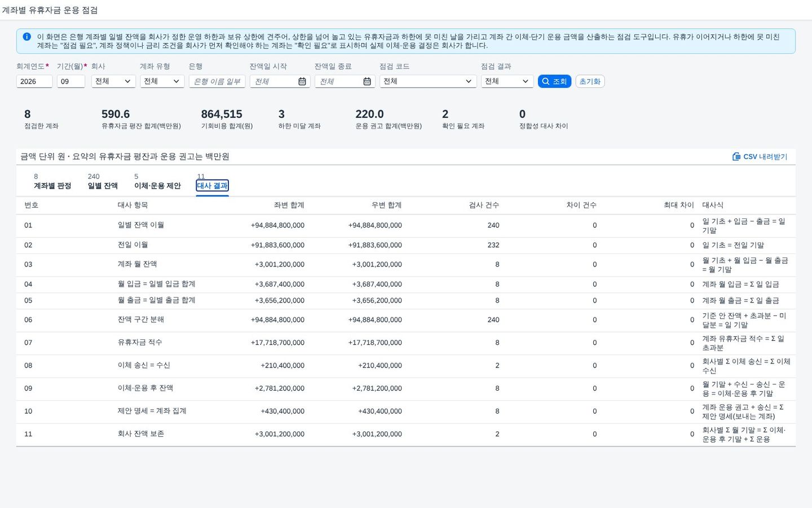The width and height of the screenshot is (812, 508).
Task: Open calendar picker for 잔액일 시작
Action: pyautogui.click(x=302, y=81)
